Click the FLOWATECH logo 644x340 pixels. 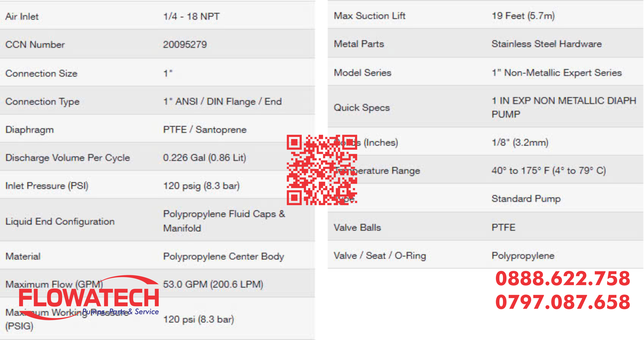89,297
